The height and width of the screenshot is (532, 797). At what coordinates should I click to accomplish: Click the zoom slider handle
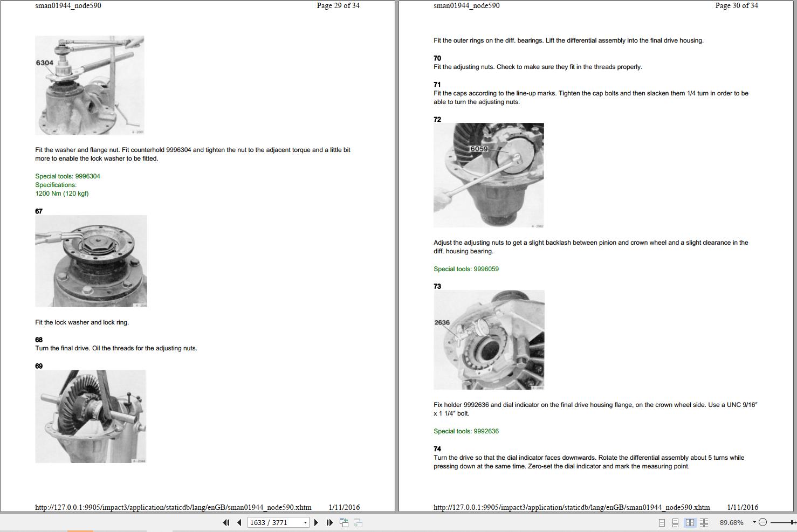[793, 522]
